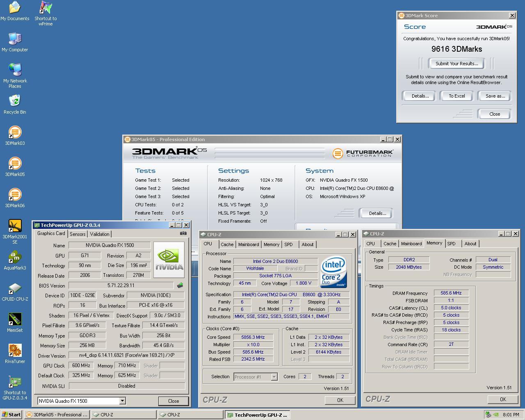Open My Documents desktop icon
Image resolution: width=525 pixels, height=420 pixels.
tap(15, 11)
